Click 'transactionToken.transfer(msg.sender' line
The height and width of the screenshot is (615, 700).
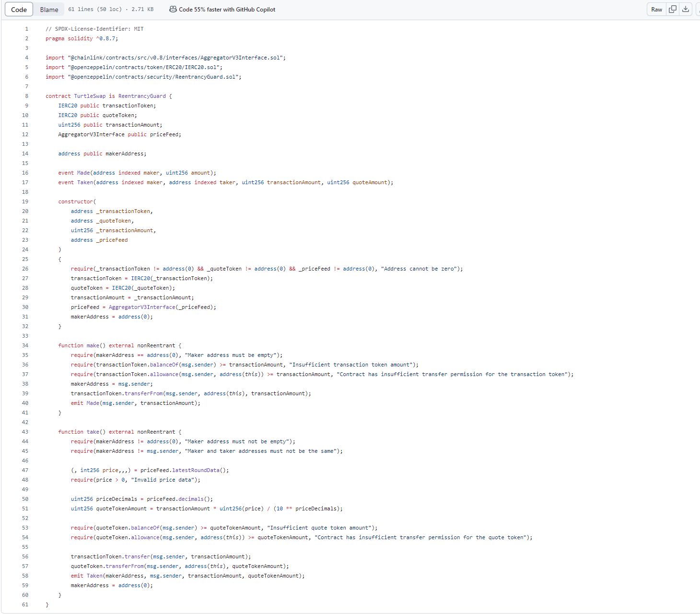[x=161, y=556]
